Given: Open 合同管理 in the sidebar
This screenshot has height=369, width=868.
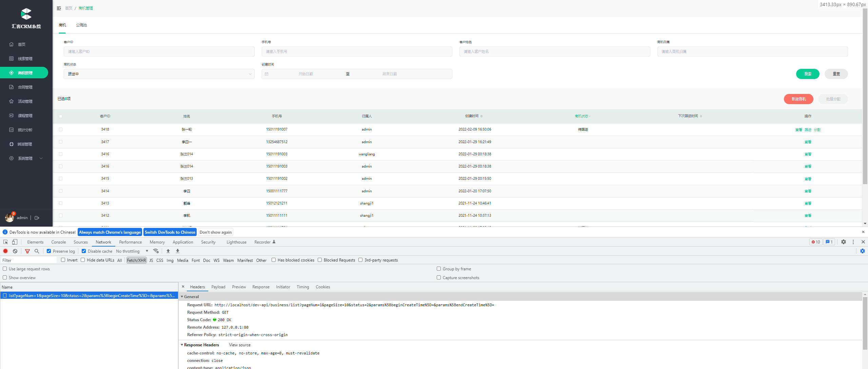Looking at the screenshot, I should pos(25,87).
